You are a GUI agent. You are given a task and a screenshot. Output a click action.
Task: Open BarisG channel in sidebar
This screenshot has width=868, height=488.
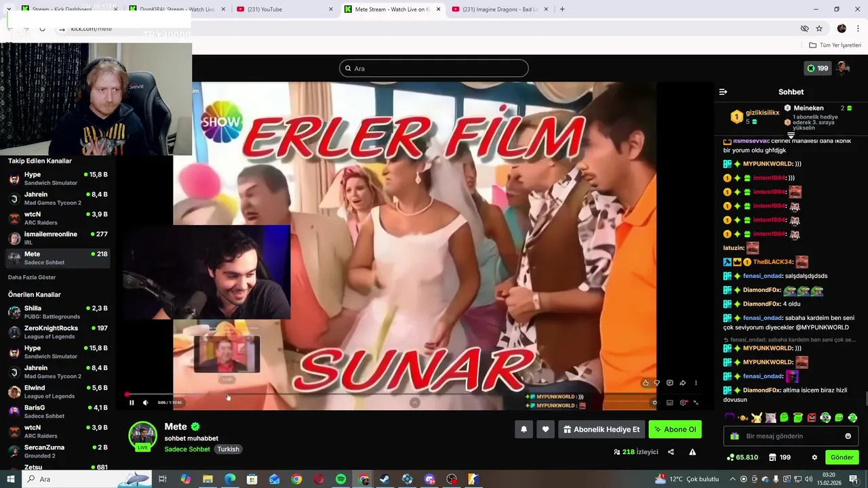[x=58, y=411]
